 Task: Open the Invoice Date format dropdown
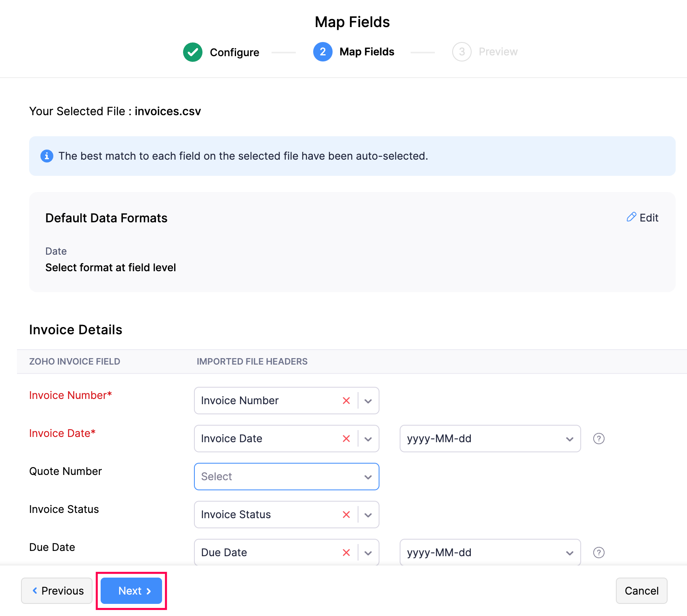570,439
